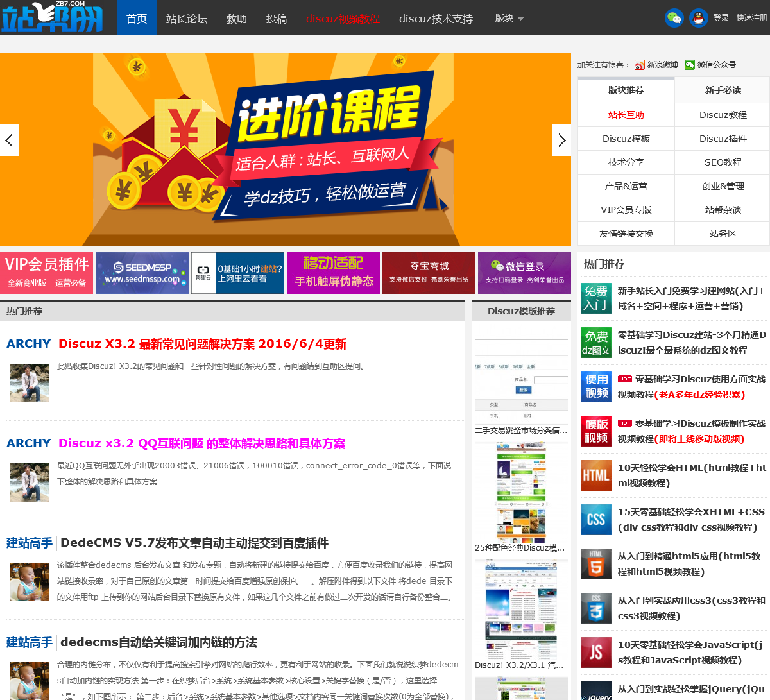Viewport: 770px width, 700px height.
Task: Open 创业&管理 board link
Action: pyautogui.click(x=723, y=186)
